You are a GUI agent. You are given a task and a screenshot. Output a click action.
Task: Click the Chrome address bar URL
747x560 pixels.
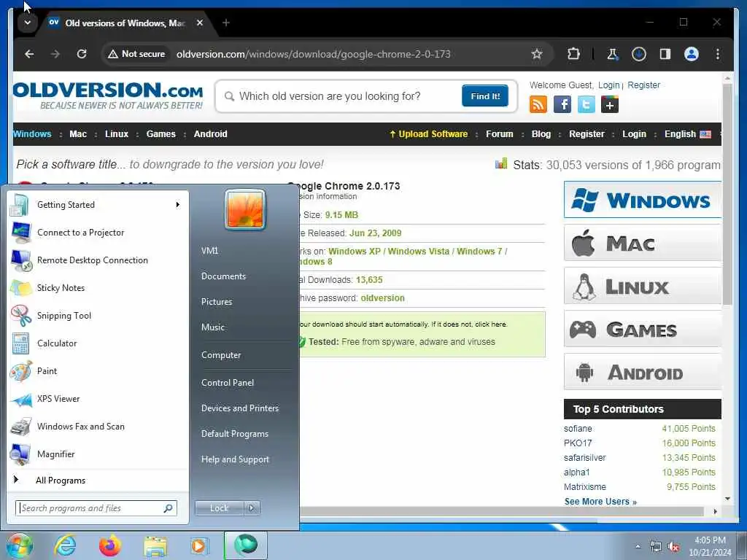[313, 54]
